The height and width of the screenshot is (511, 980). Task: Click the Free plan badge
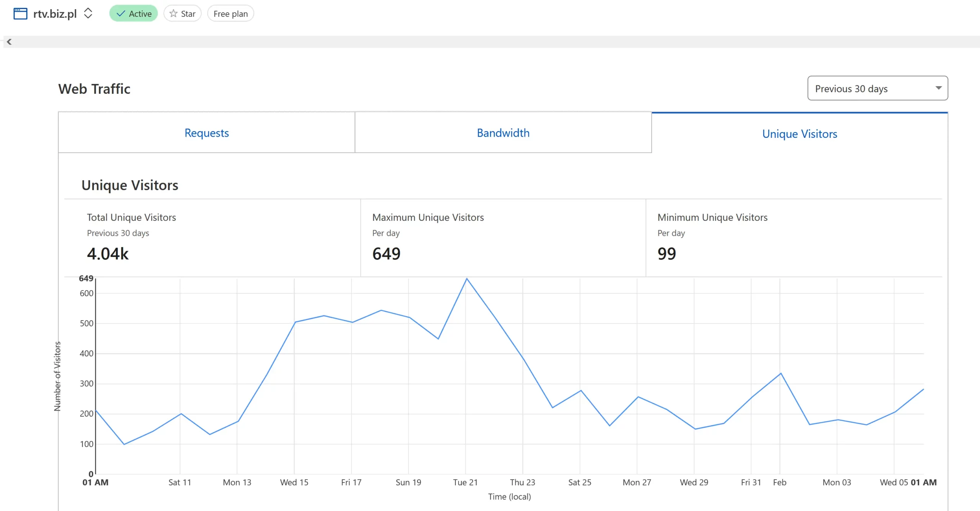(230, 14)
